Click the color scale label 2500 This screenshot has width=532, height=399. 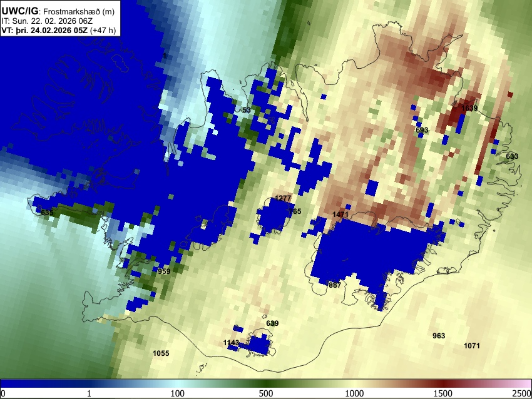click(x=522, y=393)
